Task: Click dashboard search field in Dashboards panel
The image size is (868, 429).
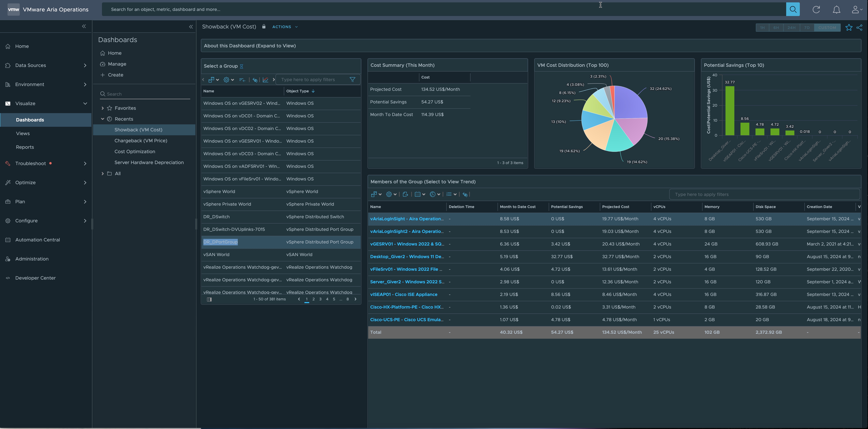Action: (145, 94)
